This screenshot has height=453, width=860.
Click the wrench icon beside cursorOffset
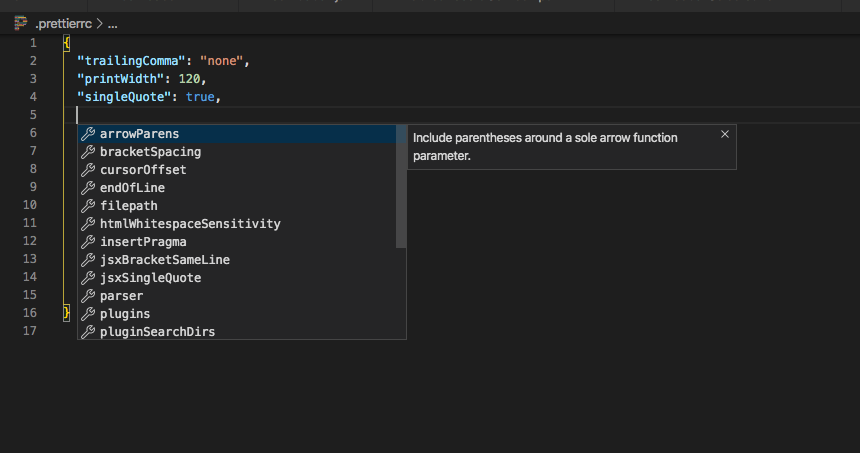pyautogui.click(x=88, y=170)
